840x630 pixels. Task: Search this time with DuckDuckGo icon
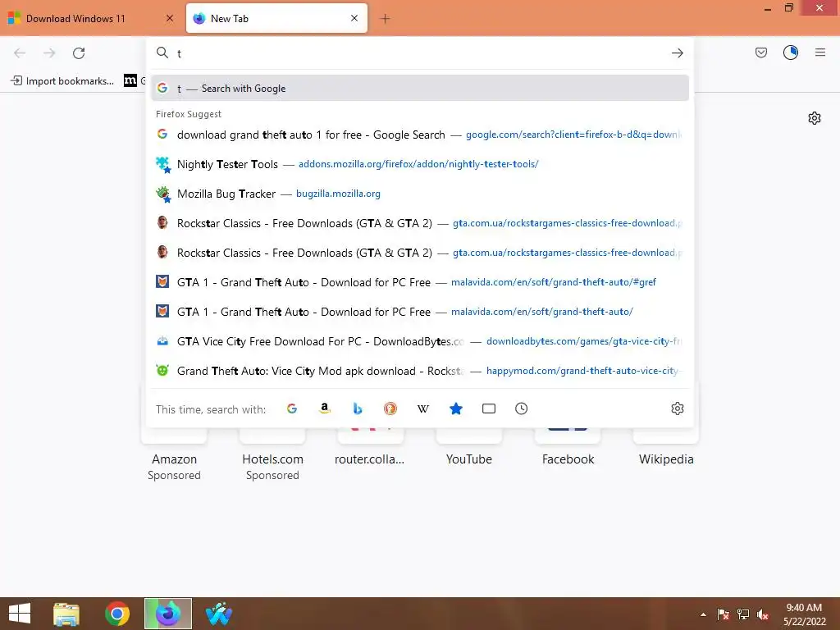coord(390,409)
